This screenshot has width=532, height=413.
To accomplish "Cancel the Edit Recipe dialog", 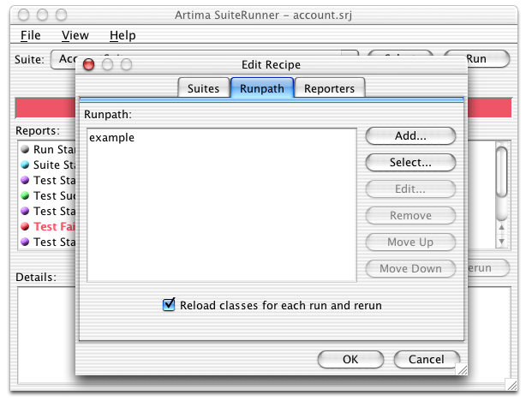I will 427,359.
